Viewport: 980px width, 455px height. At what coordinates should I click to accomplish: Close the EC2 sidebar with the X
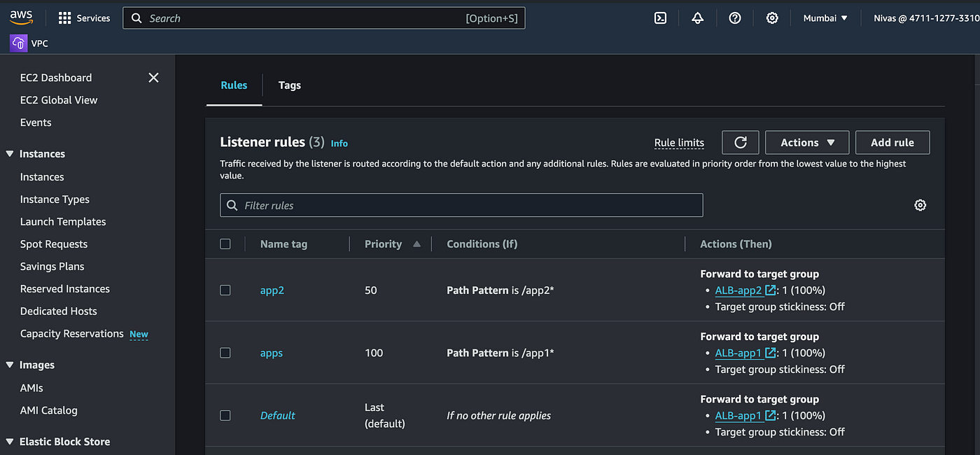pyautogui.click(x=154, y=78)
